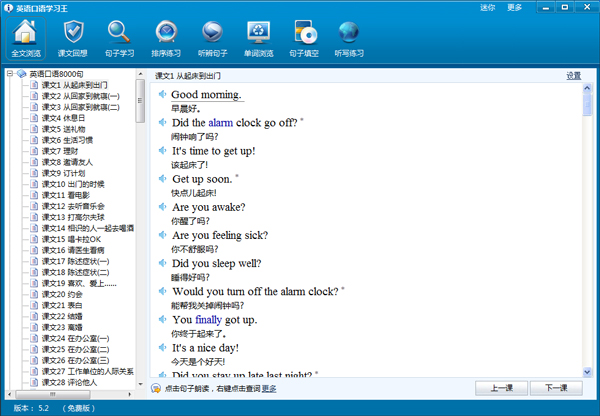Play audio for "Good morning." sentence
This screenshot has height=416, width=600.
pyautogui.click(x=162, y=95)
